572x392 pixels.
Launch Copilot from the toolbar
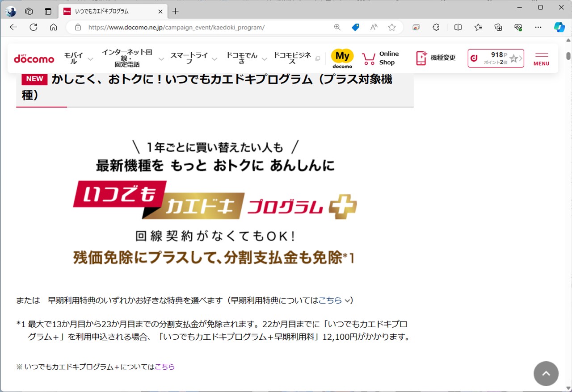559,27
